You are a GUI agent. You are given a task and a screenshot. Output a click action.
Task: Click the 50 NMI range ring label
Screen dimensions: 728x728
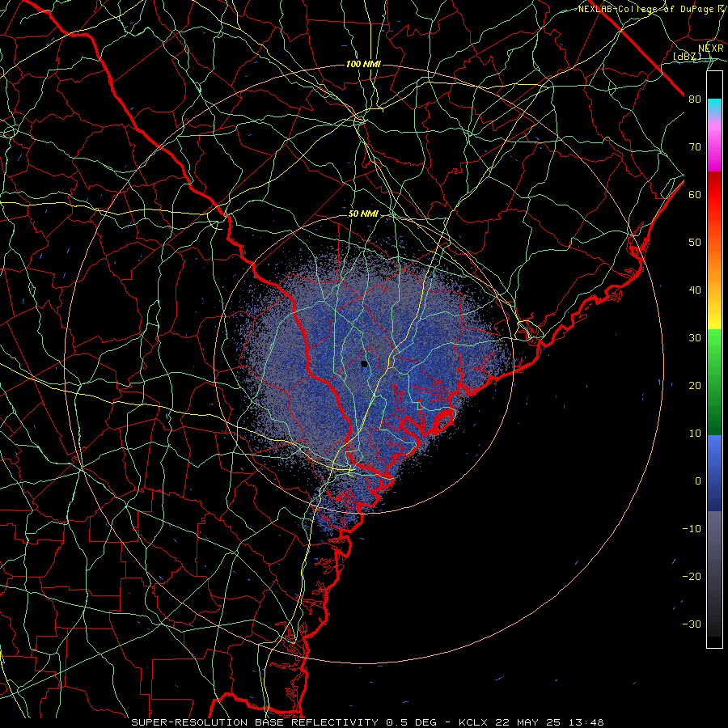click(363, 214)
